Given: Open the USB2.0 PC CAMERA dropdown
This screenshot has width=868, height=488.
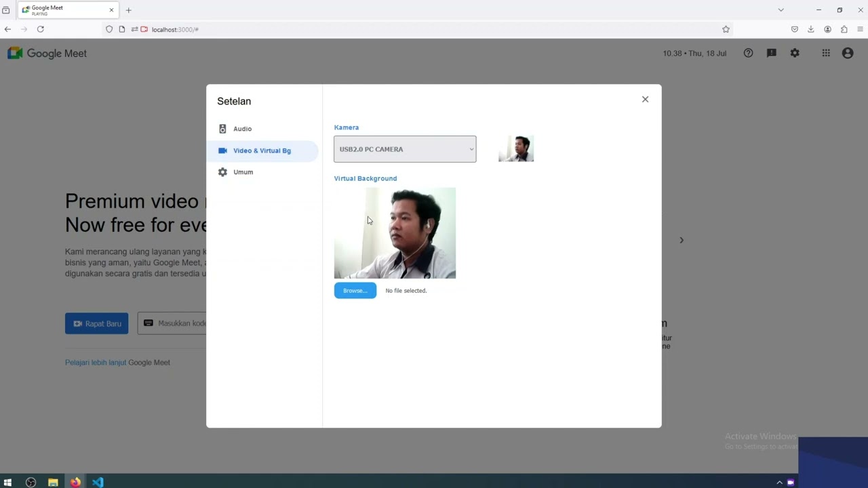Looking at the screenshot, I should coord(405,149).
